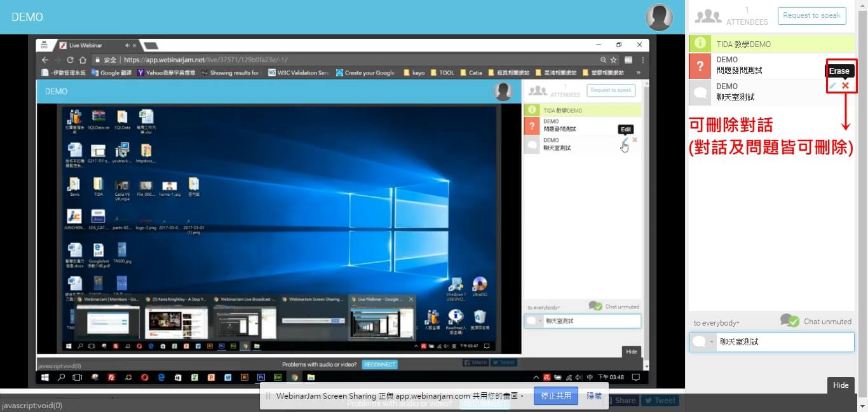Expand the message type dropdown in the outer chat box
The image size is (868, 412).
712,342
